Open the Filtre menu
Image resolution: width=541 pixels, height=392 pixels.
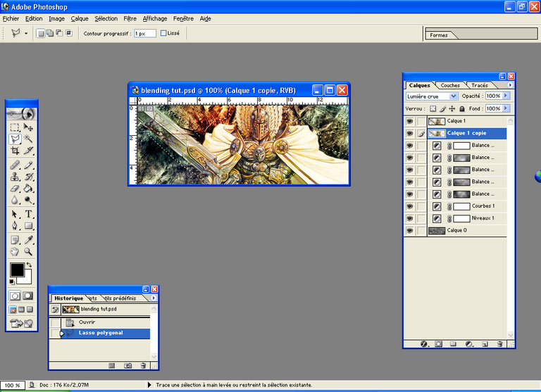coord(130,18)
